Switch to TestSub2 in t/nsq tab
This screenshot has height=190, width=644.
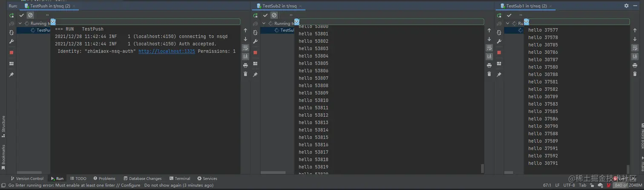click(279, 6)
